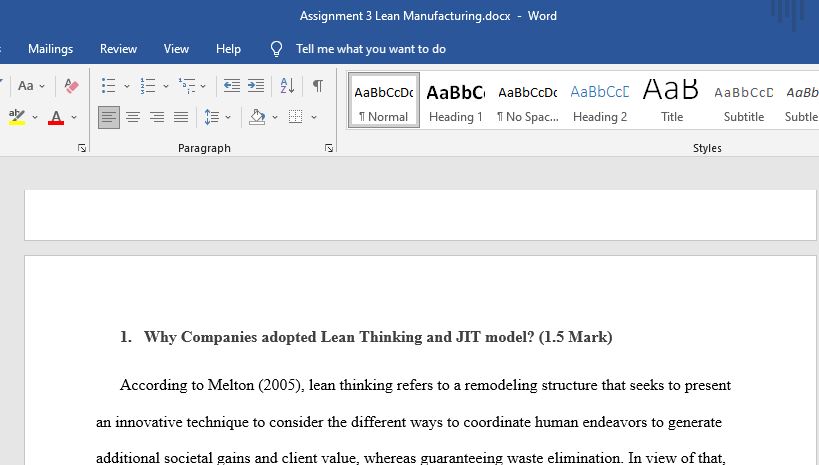819x465 pixels.
Task: Open the Paragraph settings dialog launcher
Action: point(329,148)
